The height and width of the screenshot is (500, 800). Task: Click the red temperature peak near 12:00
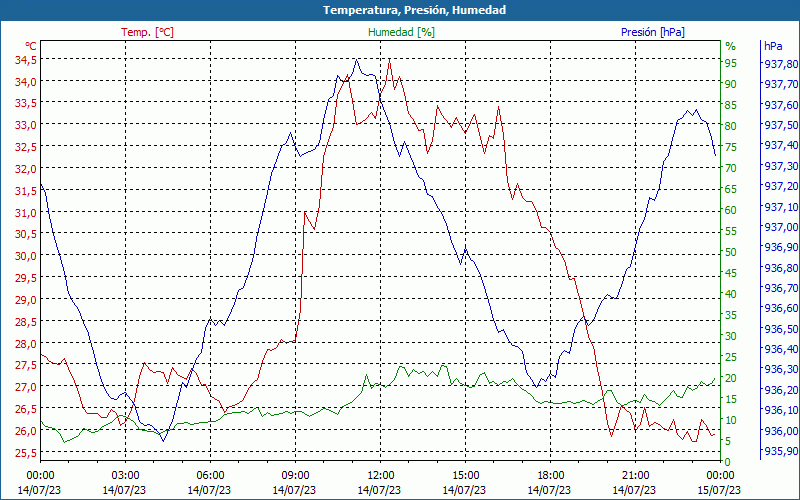(390, 59)
